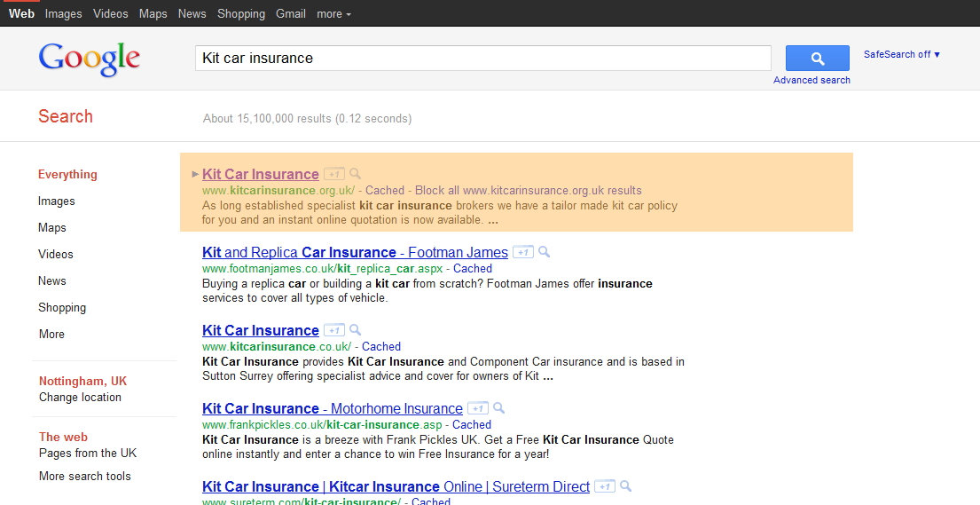Filter results by Images in sidebar
Viewport: 980px width, 505px height.
coord(56,201)
